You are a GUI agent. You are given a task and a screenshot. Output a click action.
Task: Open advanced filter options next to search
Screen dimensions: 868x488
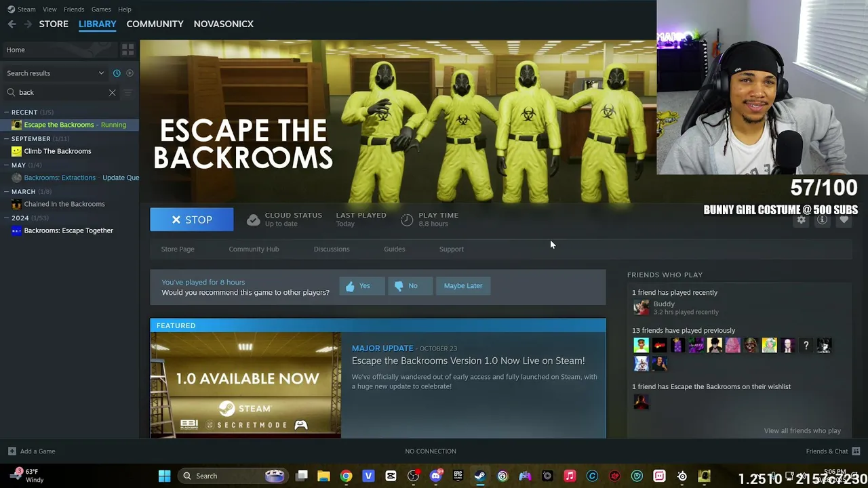(128, 92)
